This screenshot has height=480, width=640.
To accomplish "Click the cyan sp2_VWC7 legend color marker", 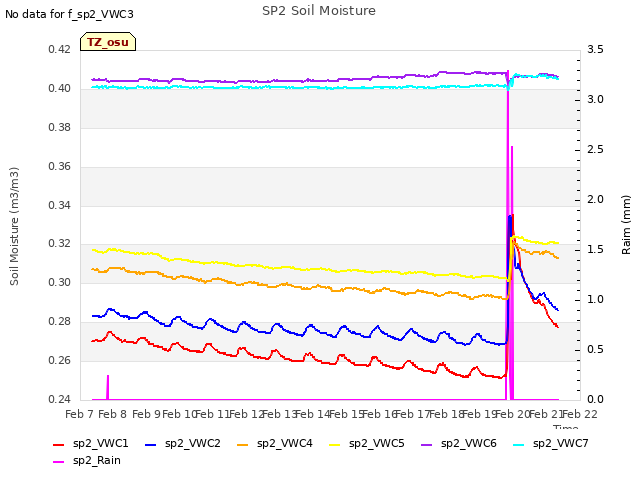I will tap(519, 444).
